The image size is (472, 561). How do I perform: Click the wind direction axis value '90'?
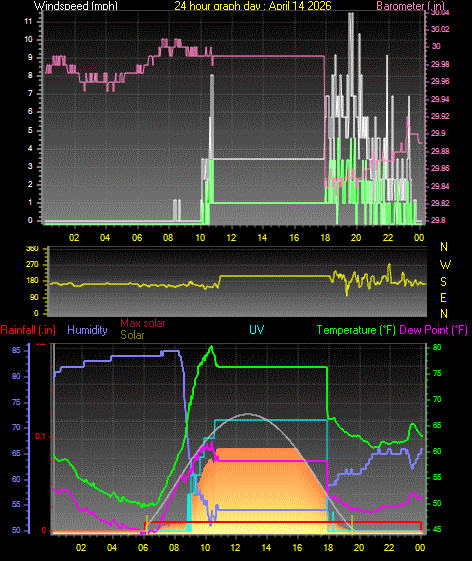point(34,298)
